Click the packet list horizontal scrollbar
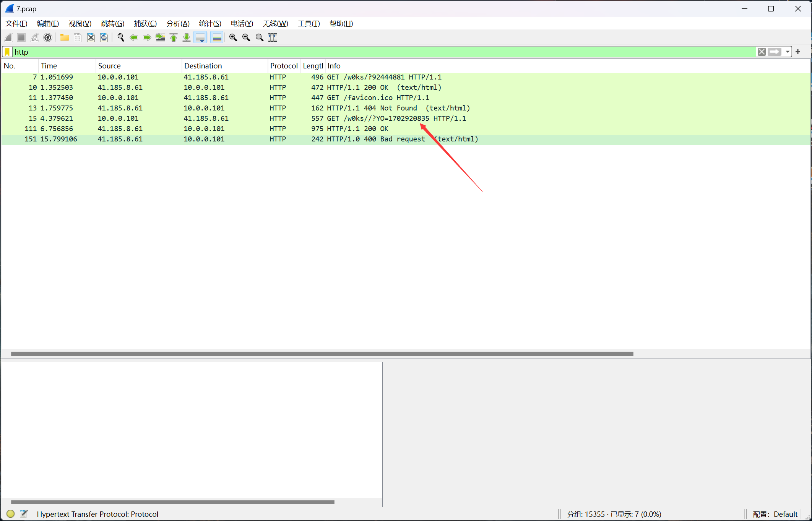 (x=322, y=354)
